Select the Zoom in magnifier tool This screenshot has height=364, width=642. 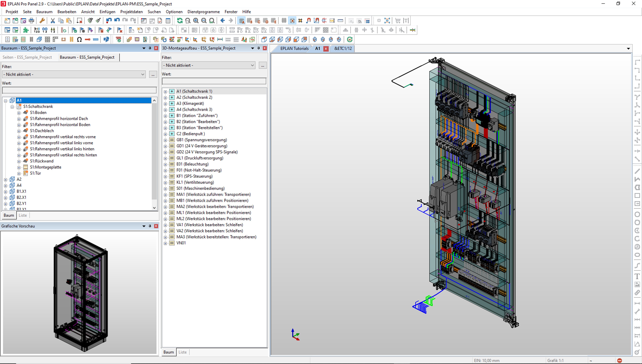coord(196,20)
